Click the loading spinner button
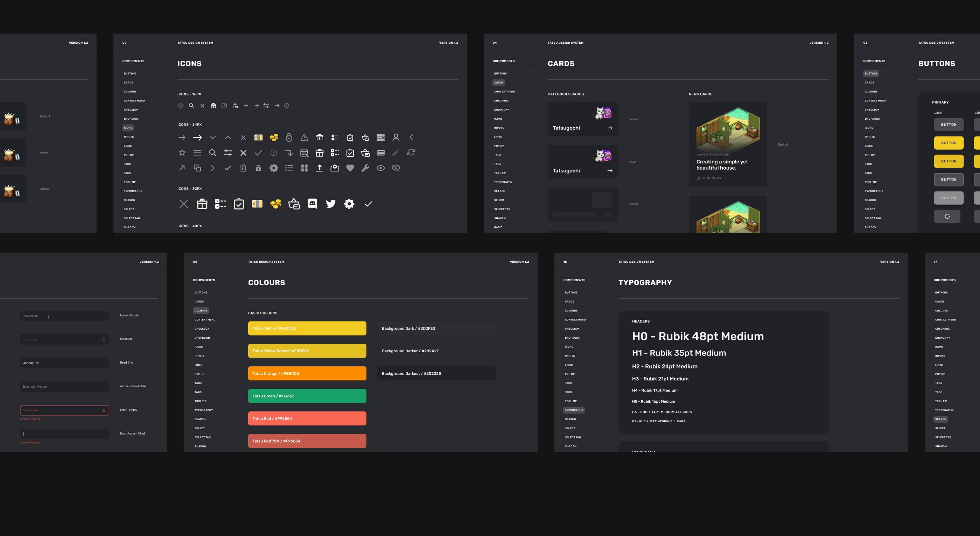980x536 pixels. (x=947, y=217)
